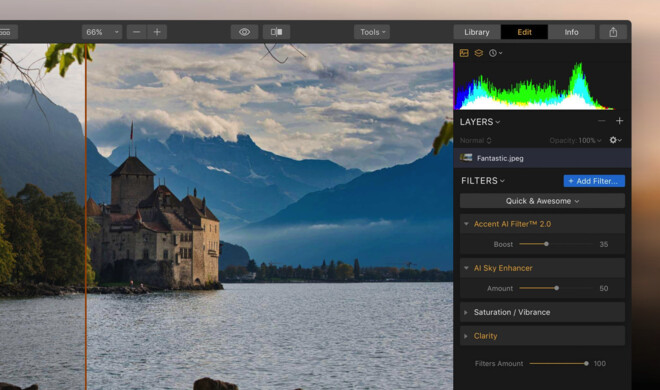Open the Opacity 100% dropdown
Screen dimensions: 660x390
[x=575, y=141]
